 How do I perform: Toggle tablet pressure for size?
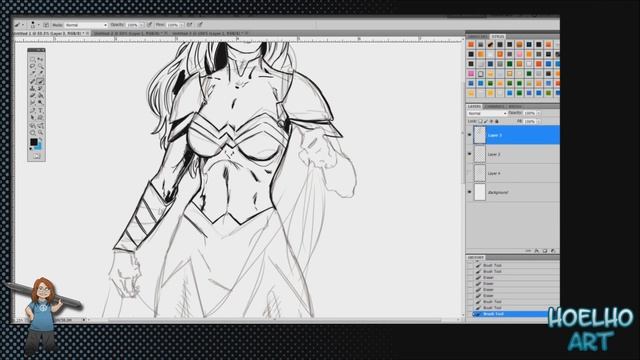tap(200, 25)
